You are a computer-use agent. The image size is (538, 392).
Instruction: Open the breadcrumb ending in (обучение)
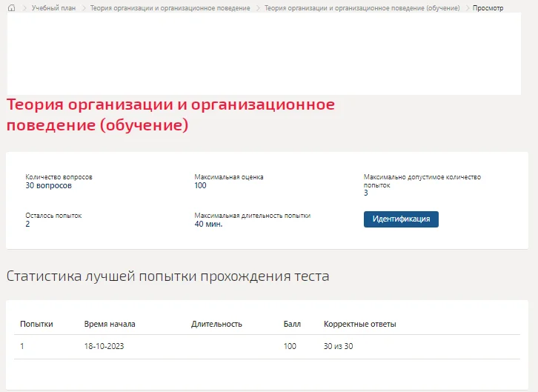point(362,8)
